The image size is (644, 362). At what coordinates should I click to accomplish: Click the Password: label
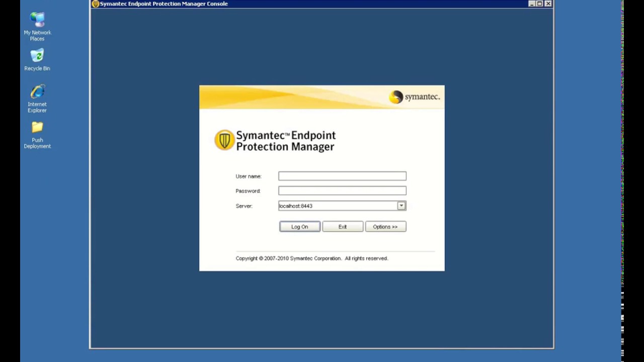tap(248, 191)
